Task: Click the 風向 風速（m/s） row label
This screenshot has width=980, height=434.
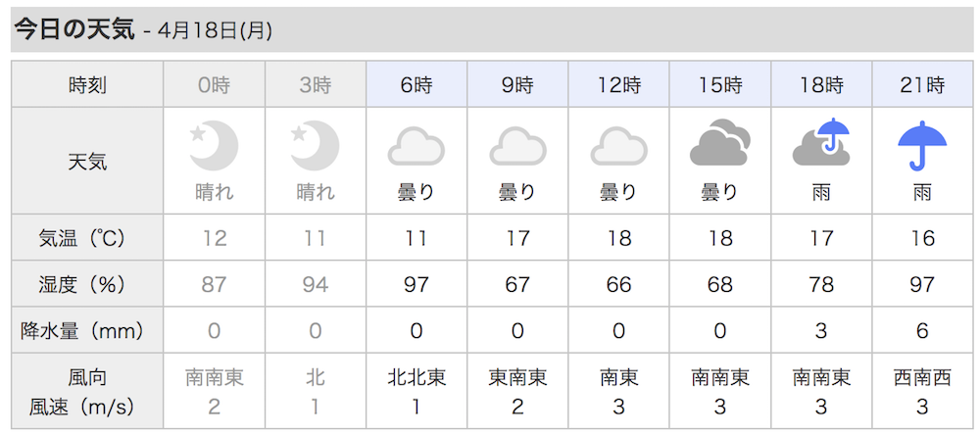Action: 87,392
